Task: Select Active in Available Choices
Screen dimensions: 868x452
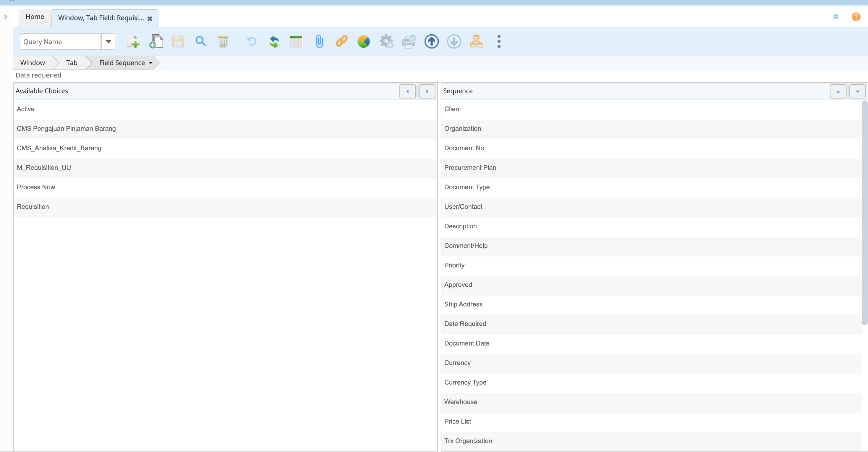Action: tap(225, 109)
